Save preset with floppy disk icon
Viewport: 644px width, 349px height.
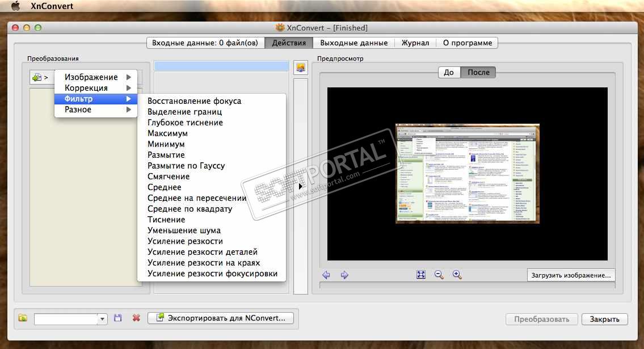[x=118, y=318]
